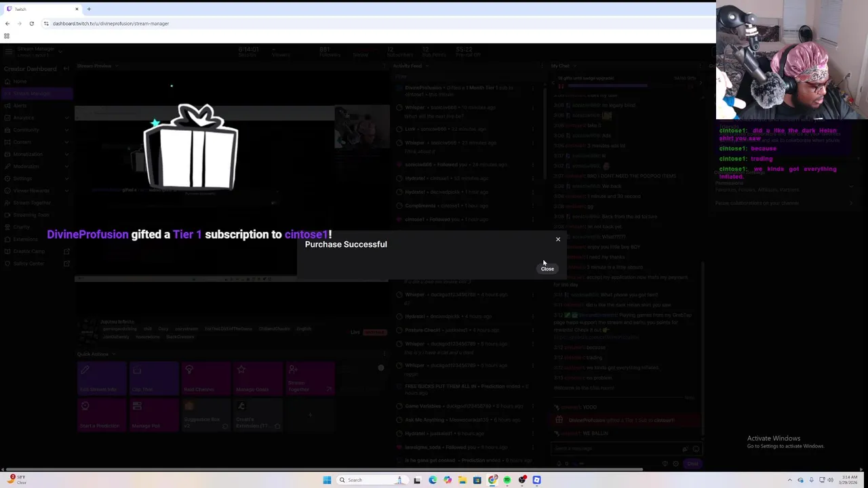The image size is (868, 488).
Task: Click the Edit Stream Info quick action
Action: pos(102,378)
